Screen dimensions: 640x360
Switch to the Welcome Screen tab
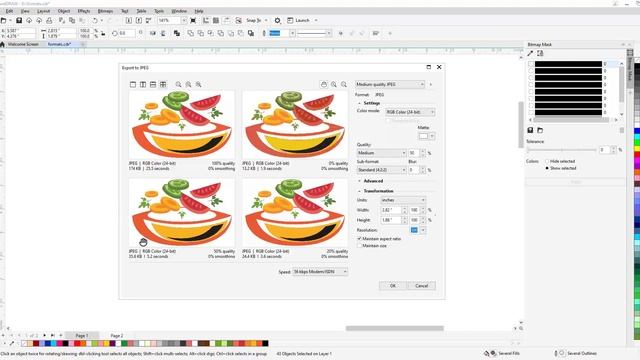point(23,44)
